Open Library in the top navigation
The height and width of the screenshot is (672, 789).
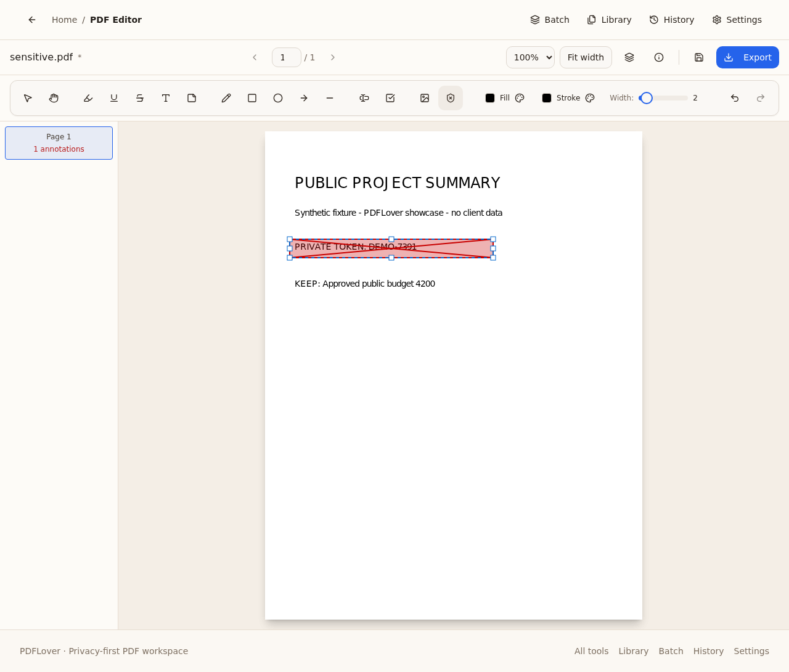point(609,20)
